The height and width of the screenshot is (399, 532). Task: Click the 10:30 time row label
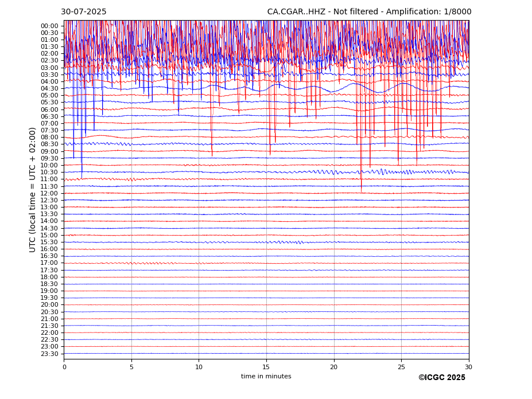click(49, 172)
